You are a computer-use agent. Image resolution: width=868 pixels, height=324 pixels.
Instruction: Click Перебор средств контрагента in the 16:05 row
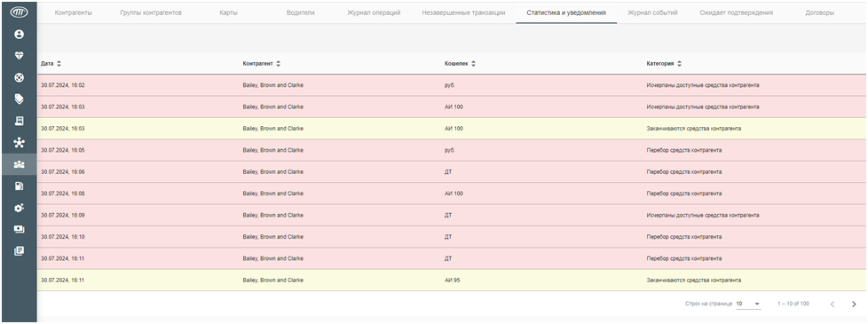(683, 150)
